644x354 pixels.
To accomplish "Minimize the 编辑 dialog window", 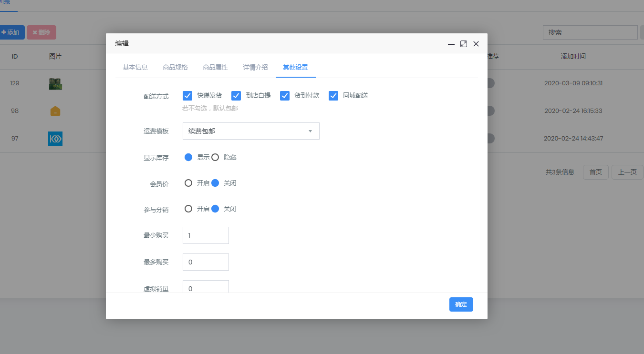I will pyautogui.click(x=451, y=44).
